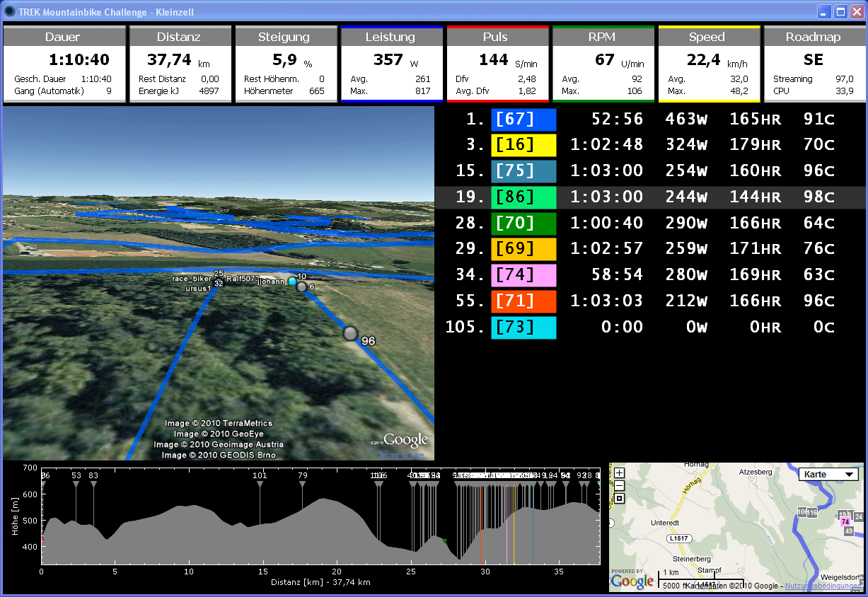Select rider marker 24 on the map

click(859, 517)
